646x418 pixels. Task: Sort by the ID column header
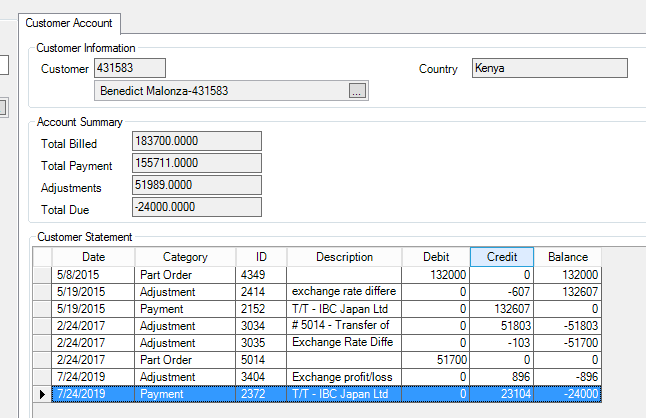click(261, 257)
